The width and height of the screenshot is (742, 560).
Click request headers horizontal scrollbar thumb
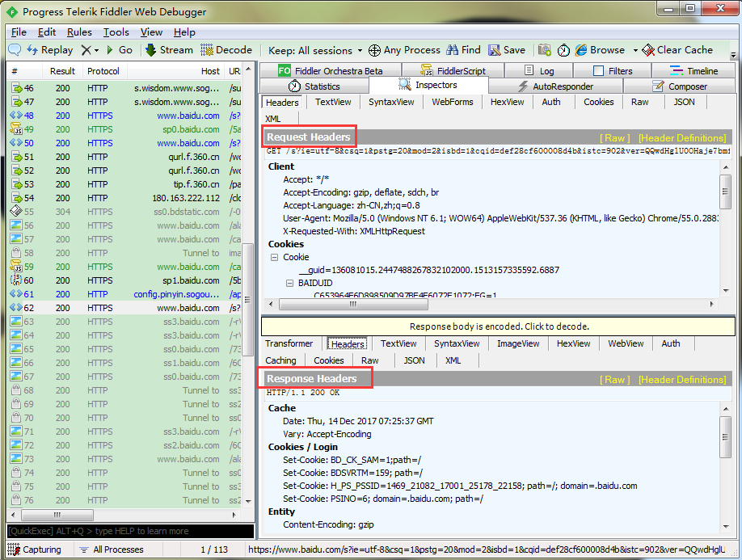click(x=353, y=304)
